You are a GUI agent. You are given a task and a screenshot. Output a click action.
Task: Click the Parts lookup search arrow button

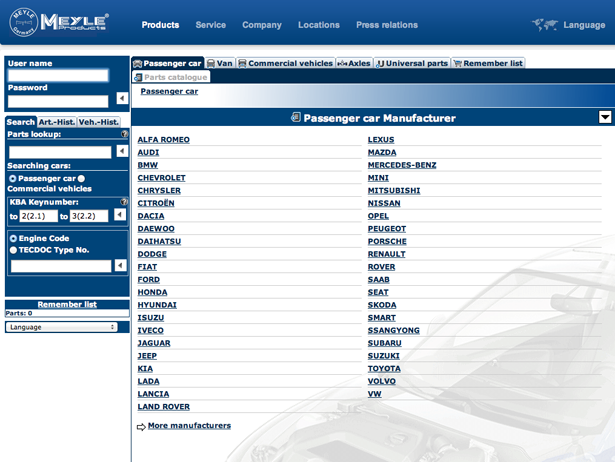click(121, 152)
